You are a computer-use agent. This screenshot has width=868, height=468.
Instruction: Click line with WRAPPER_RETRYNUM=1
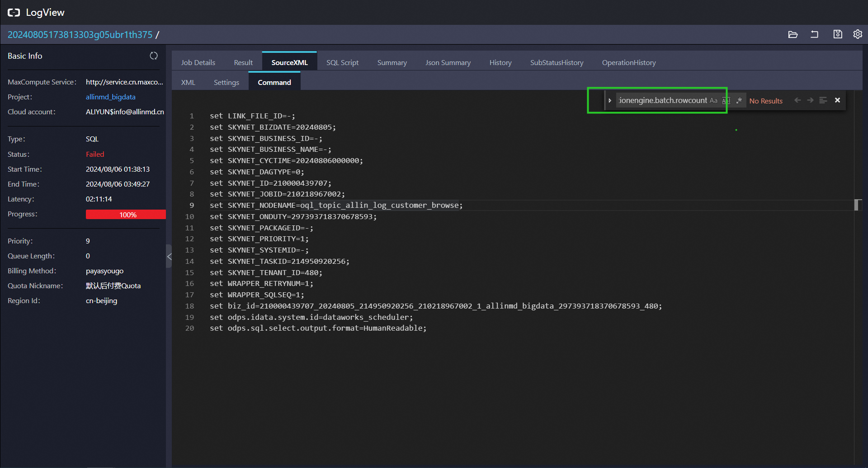(x=261, y=283)
